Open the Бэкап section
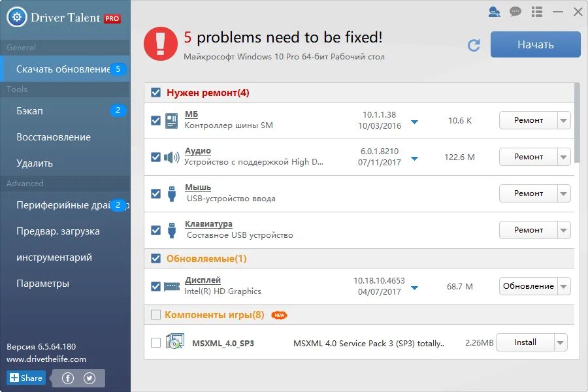 (65, 110)
